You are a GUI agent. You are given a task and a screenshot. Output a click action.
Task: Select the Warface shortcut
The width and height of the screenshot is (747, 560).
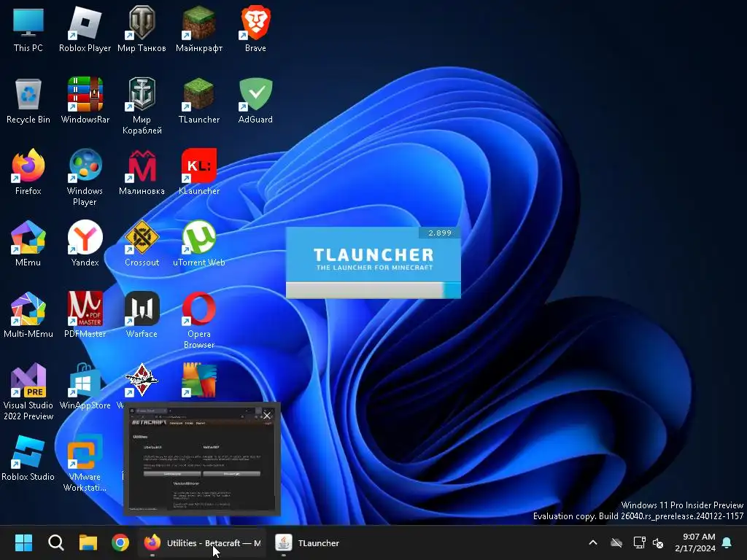pos(142,315)
